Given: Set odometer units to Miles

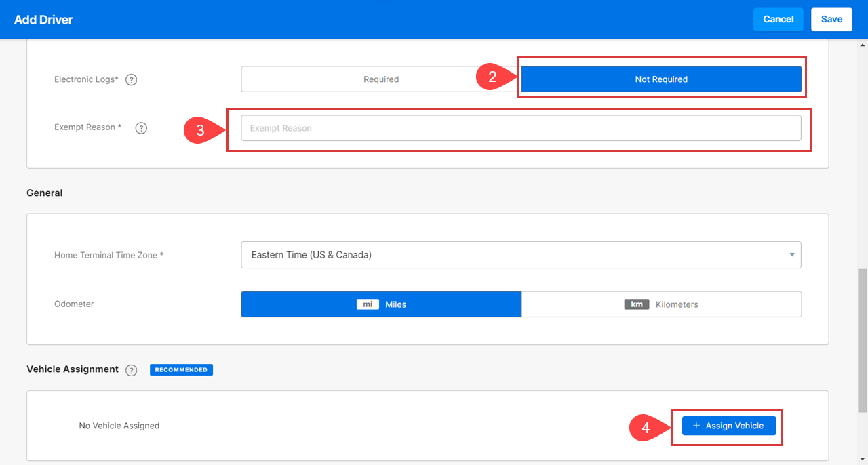Looking at the screenshot, I should coord(381,304).
